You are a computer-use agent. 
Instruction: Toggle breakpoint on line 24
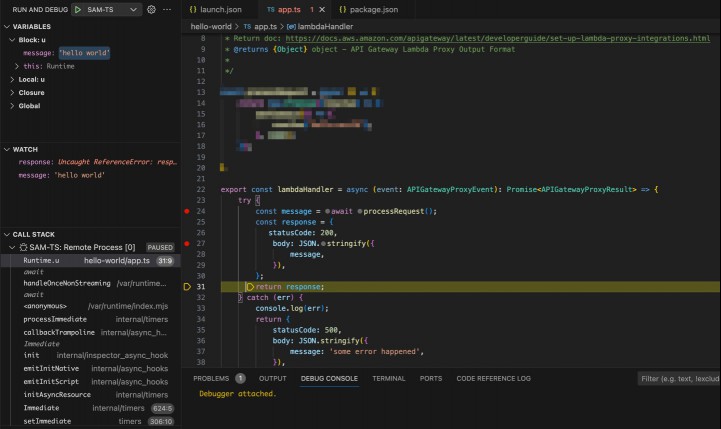(187, 211)
